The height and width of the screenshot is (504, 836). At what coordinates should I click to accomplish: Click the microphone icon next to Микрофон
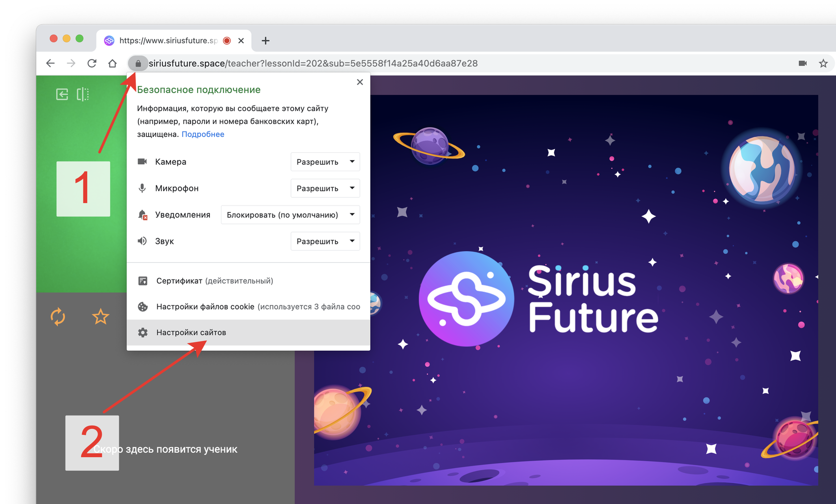click(142, 188)
